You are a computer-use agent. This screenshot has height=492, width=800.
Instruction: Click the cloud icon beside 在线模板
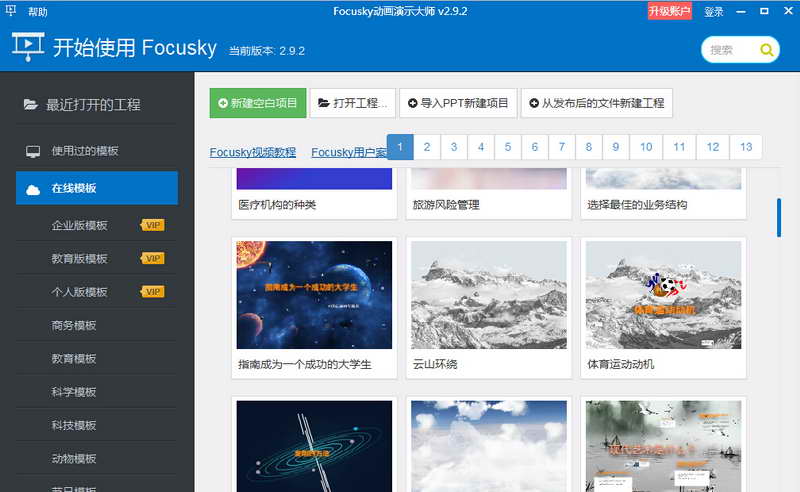[33, 190]
